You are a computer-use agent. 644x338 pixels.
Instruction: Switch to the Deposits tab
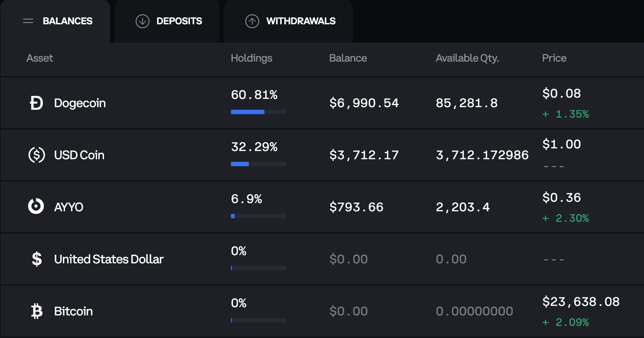pyautogui.click(x=179, y=21)
